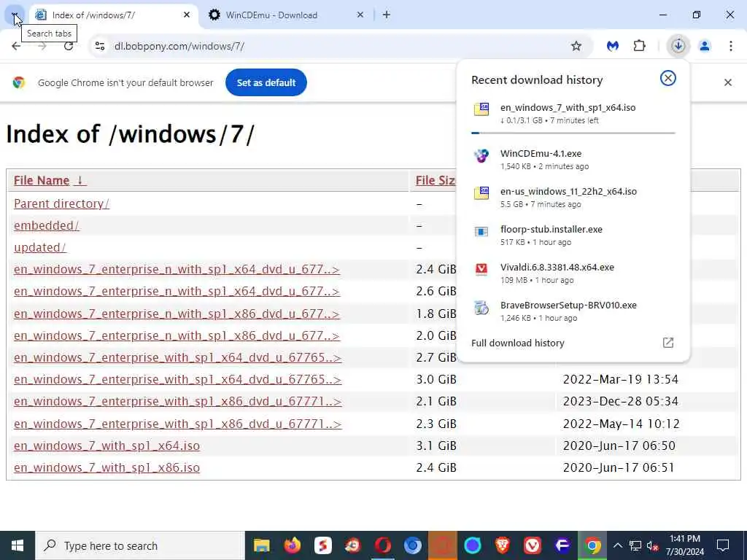This screenshot has height=560, width=747.
Task: Open the Chrome three-dot menu
Action: pyautogui.click(x=731, y=46)
